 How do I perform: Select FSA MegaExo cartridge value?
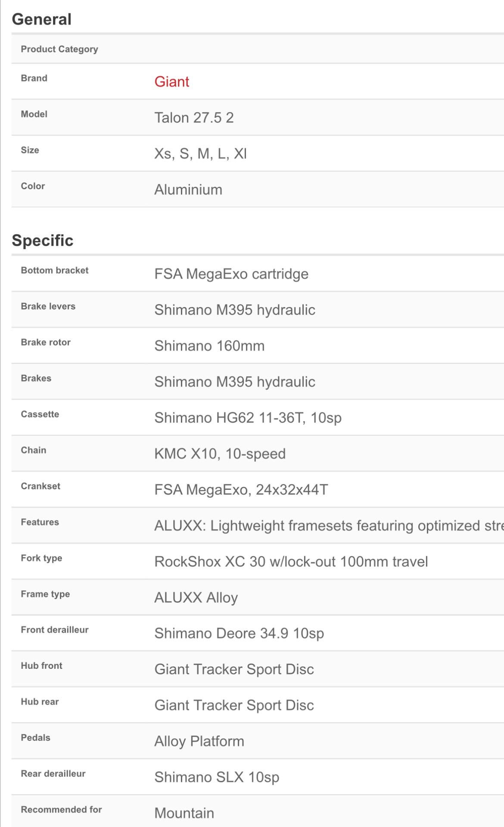point(231,274)
